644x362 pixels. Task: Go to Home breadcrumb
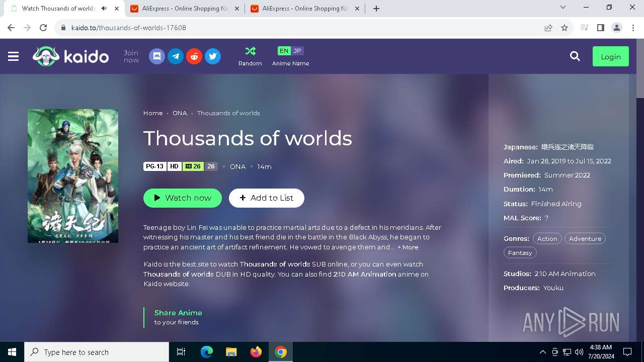(x=153, y=113)
